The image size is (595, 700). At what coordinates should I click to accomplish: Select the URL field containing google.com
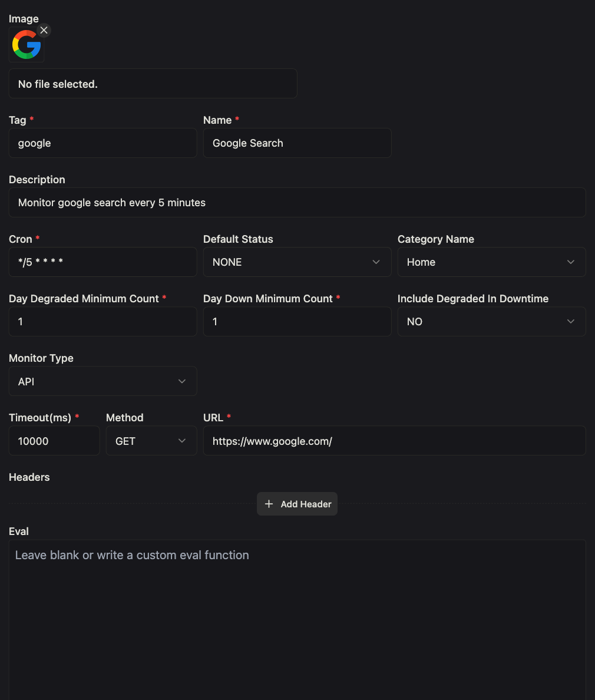[x=394, y=441]
